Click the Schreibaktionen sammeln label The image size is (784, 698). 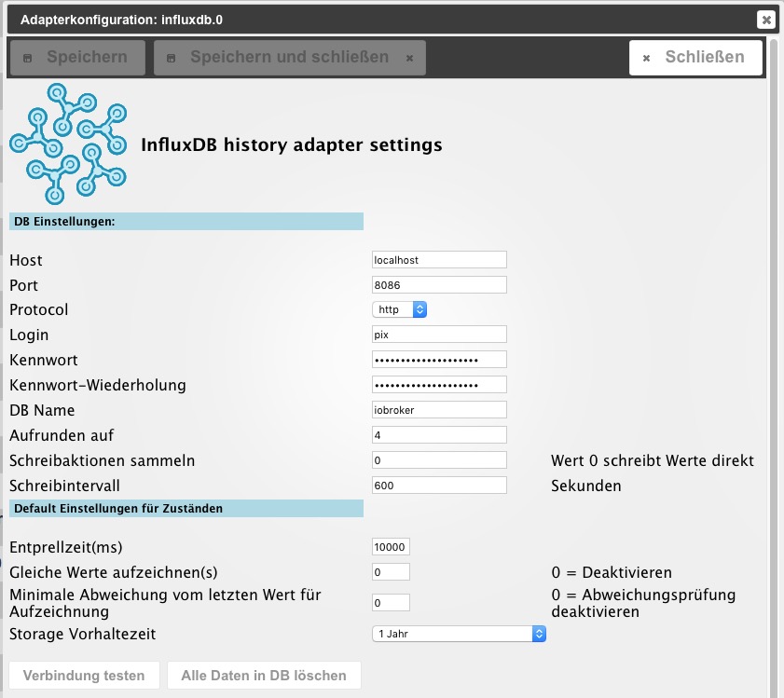pos(102,460)
